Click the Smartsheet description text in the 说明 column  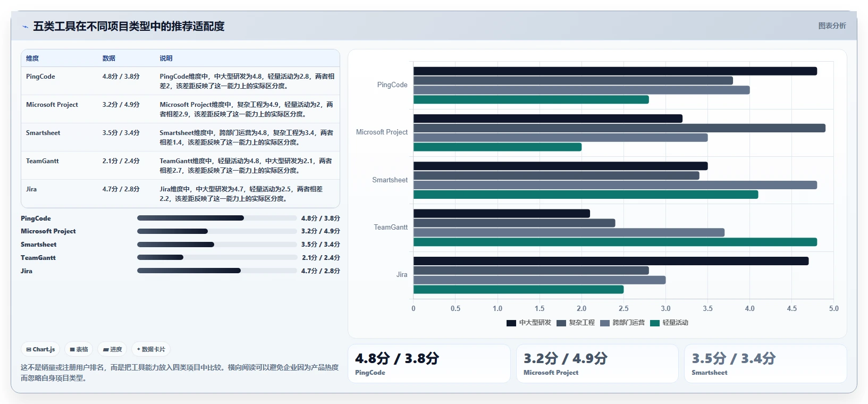[x=247, y=138]
